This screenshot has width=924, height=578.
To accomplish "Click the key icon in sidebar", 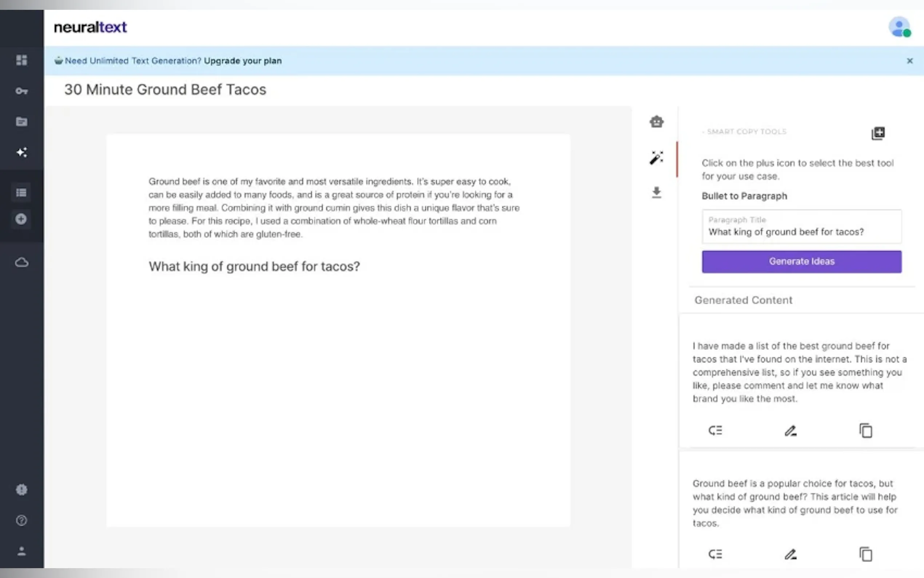I will 21,91.
